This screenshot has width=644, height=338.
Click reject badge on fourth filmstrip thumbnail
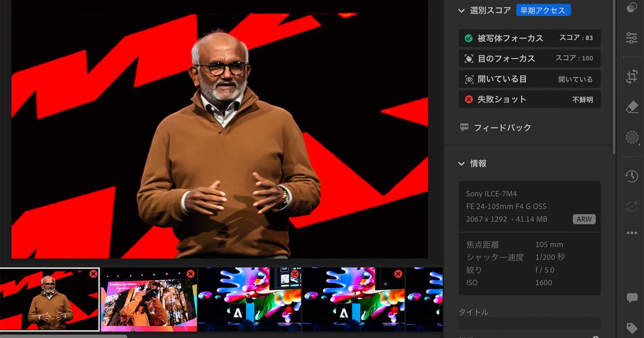[398, 274]
